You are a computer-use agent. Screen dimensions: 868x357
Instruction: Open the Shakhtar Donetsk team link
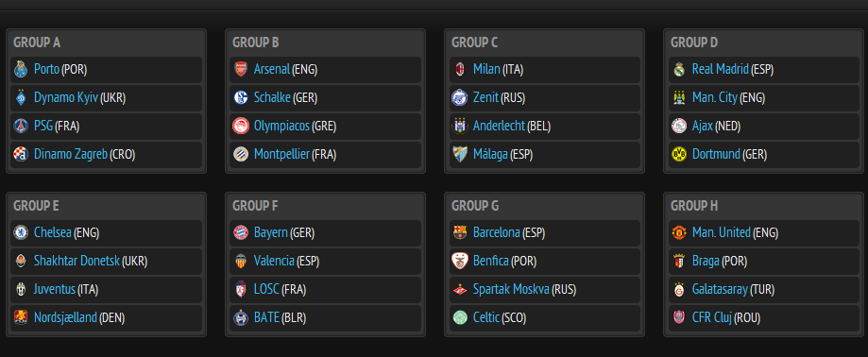(x=77, y=261)
